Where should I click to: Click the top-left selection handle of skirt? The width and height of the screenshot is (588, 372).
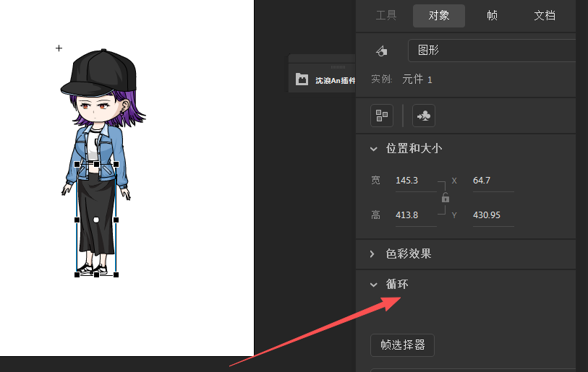pos(77,164)
